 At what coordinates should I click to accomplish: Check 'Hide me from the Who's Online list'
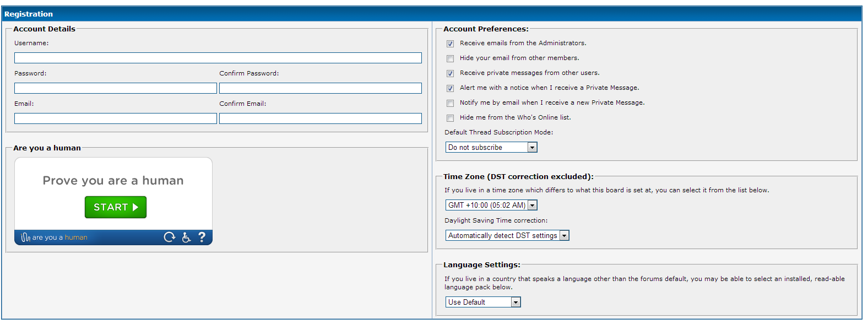click(x=450, y=118)
